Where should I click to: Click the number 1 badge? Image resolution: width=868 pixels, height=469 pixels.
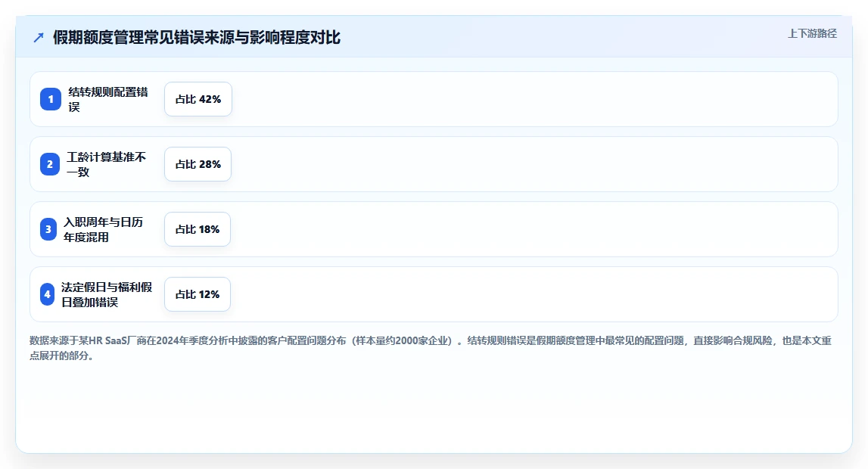tap(51, 99)
